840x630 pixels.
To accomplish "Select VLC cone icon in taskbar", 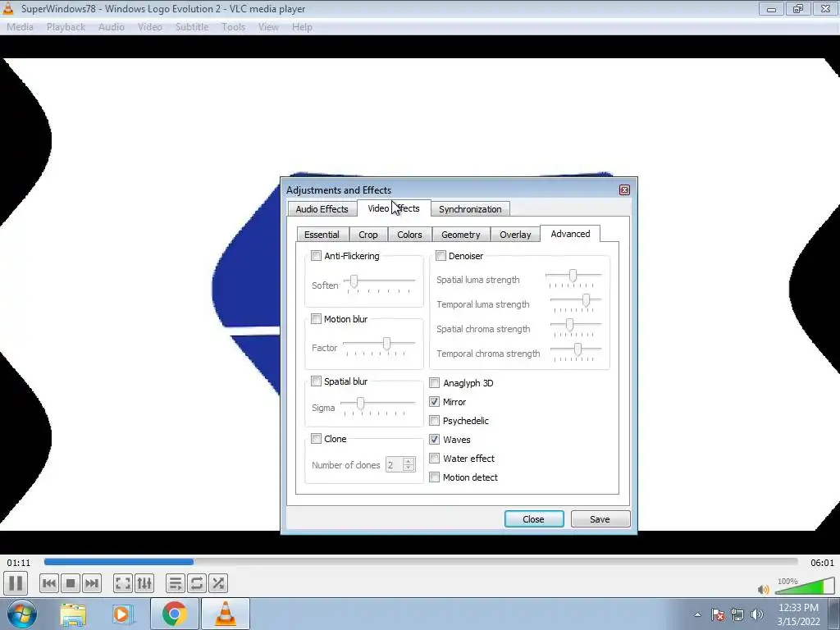I will (x=226, y=614).
